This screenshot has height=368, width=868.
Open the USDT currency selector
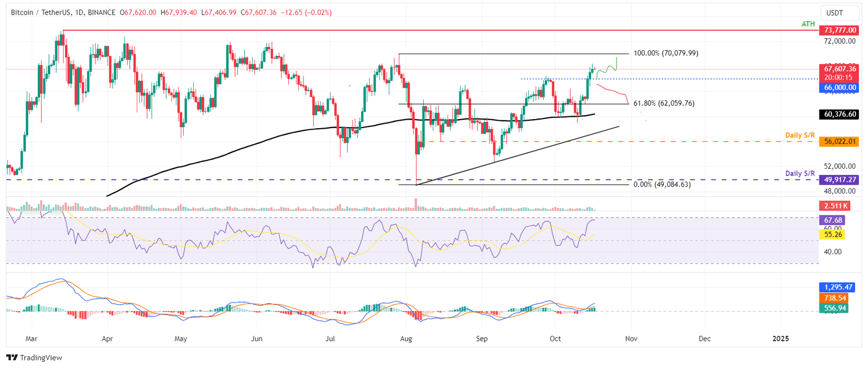click(840, 12)
